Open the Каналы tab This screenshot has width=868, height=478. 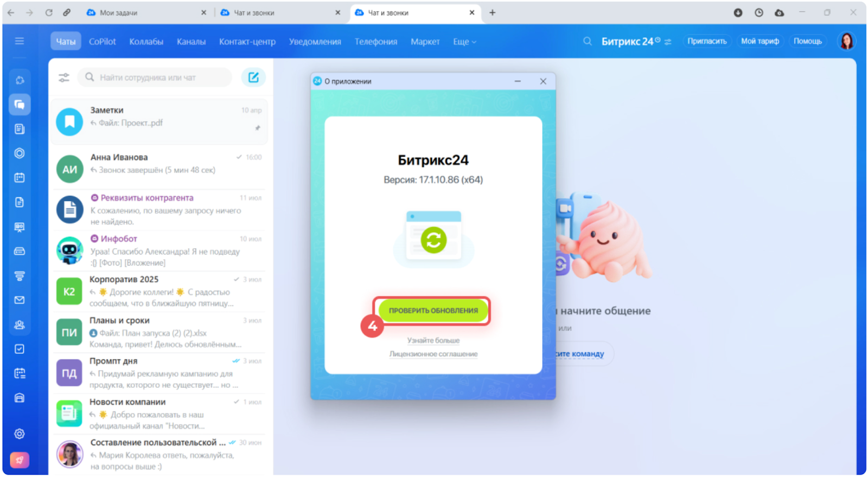191,41
